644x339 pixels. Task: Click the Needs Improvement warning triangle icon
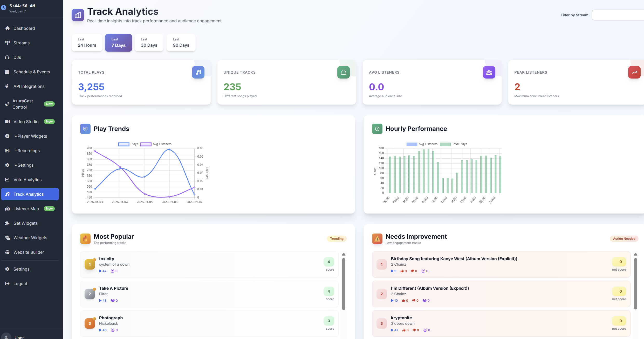click(377, 239)
